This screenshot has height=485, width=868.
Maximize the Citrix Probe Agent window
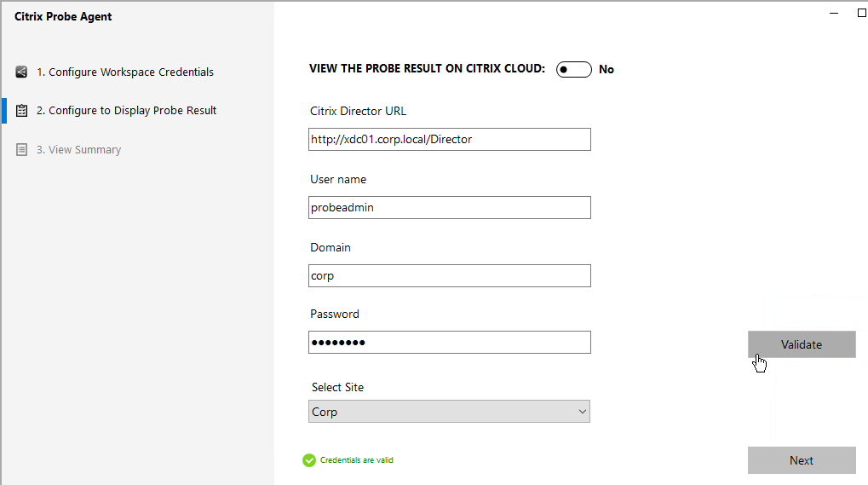(862, 14)
